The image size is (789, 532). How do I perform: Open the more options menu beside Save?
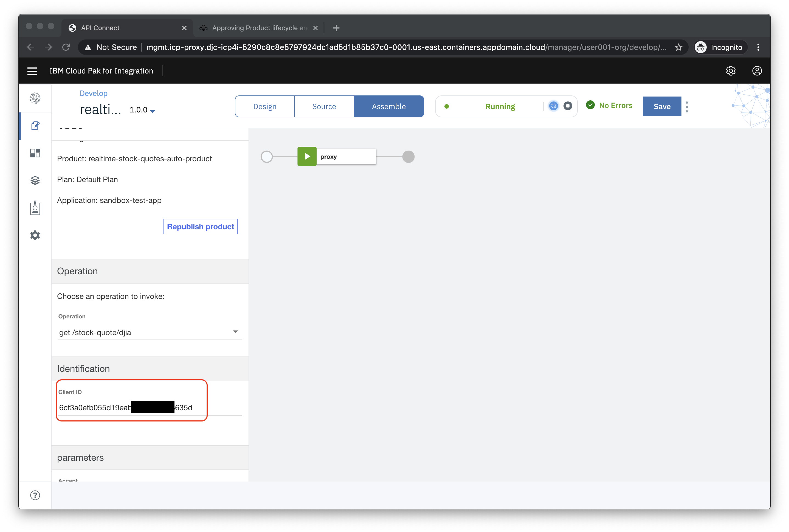pos(687,106)
